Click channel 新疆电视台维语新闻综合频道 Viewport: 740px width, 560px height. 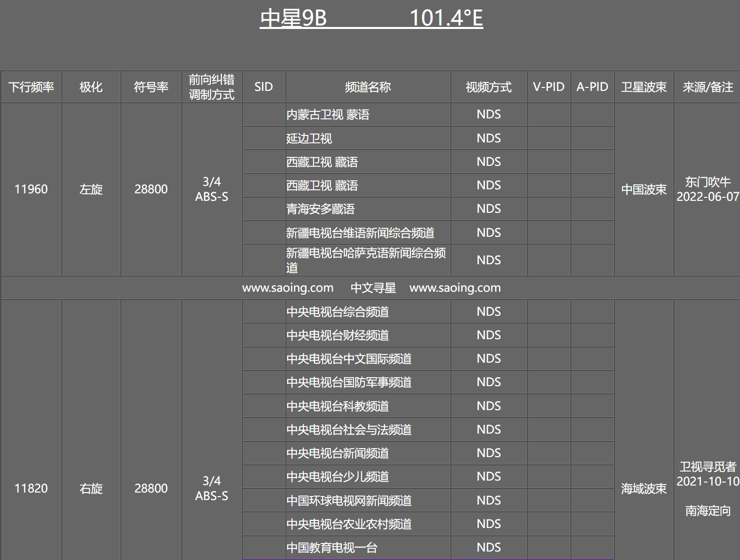[x=360, y=233]
